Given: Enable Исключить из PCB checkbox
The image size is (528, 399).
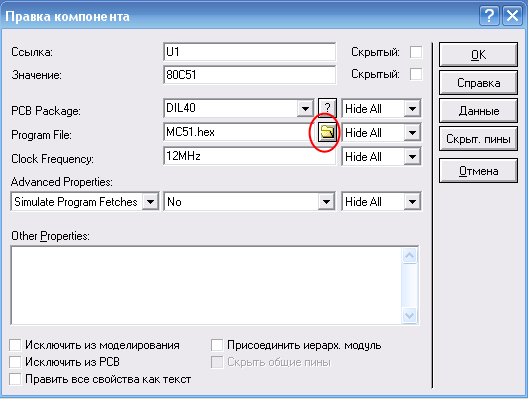Looking at the screenshot, I should click(15, 362).
